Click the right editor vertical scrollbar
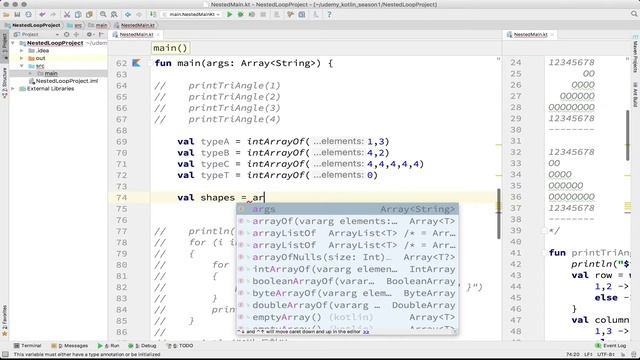 (x=628, y=136)
